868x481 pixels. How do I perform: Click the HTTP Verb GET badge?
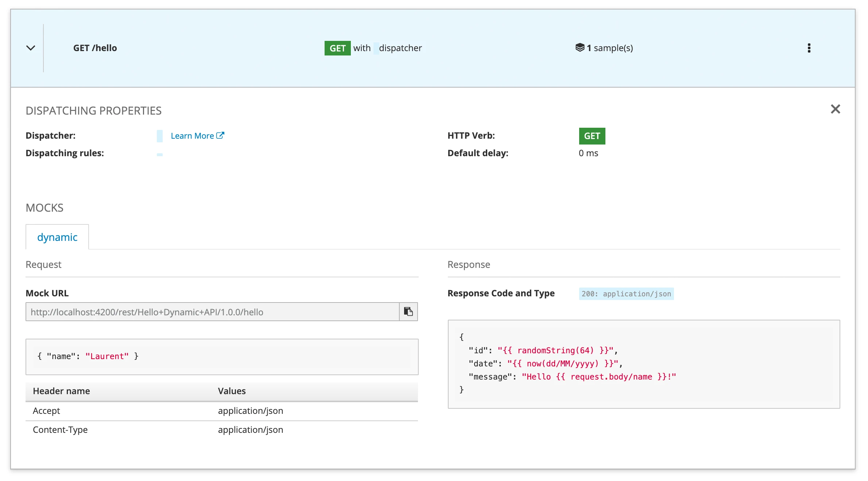[592, 136]
